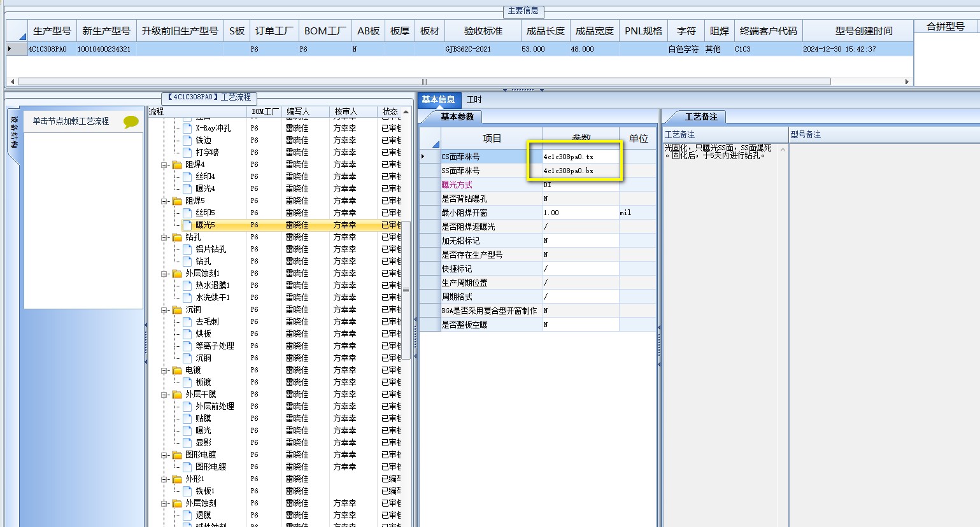
Task: Collapse the 钻孔 folder node
Action: point(165,237)
